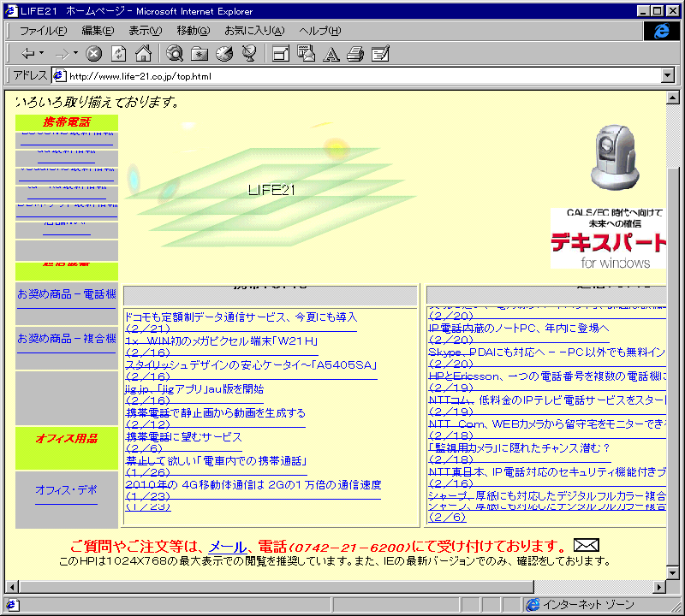This screenshot has height=616, width=685.
Task: Open the 表示(V) menu
Action: point(146,31)
